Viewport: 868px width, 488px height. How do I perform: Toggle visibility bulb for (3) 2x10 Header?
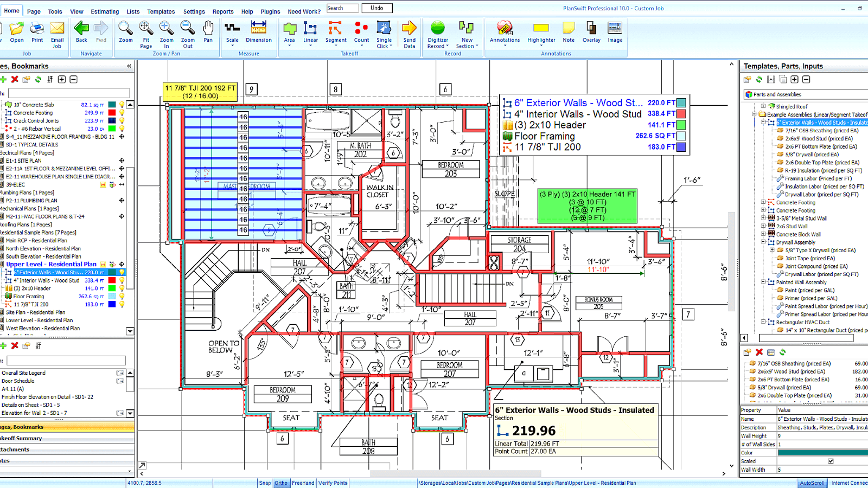[122, 288]
